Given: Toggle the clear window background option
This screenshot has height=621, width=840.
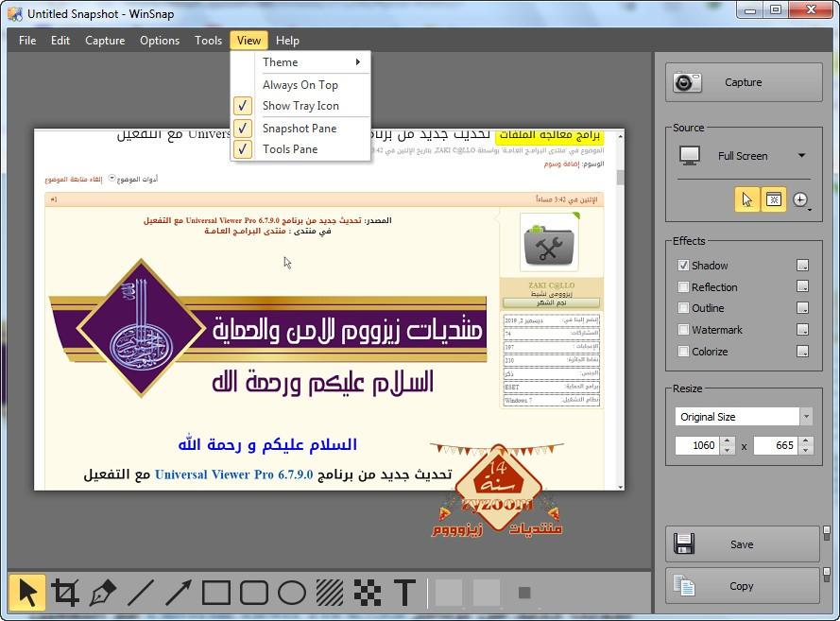Looking at the screenshot, I should [774, 199].
